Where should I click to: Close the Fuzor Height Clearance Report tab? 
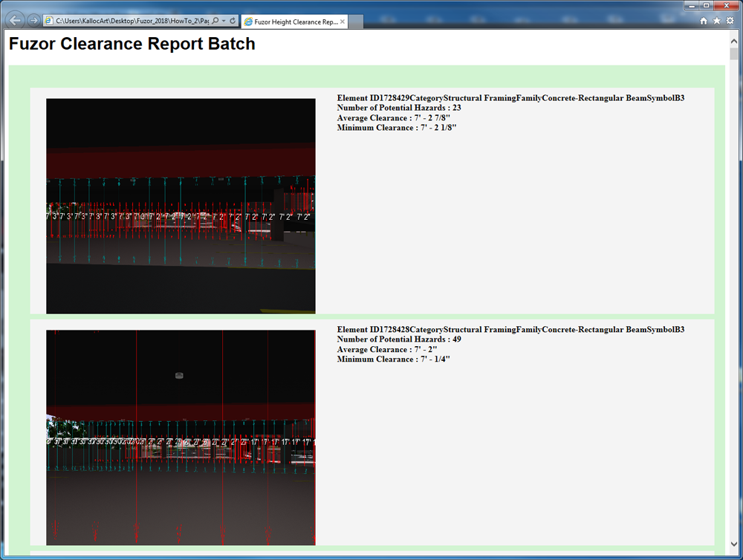(x=342, y=22)
